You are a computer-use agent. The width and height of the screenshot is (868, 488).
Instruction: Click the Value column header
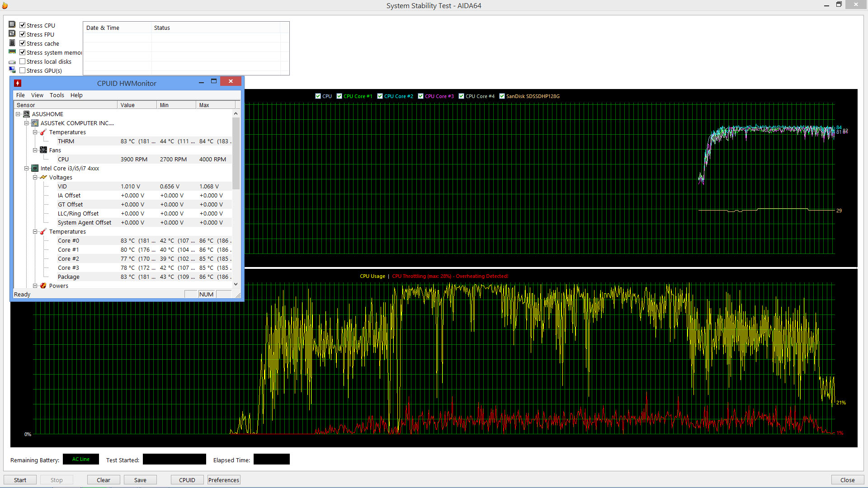(137, 105)
